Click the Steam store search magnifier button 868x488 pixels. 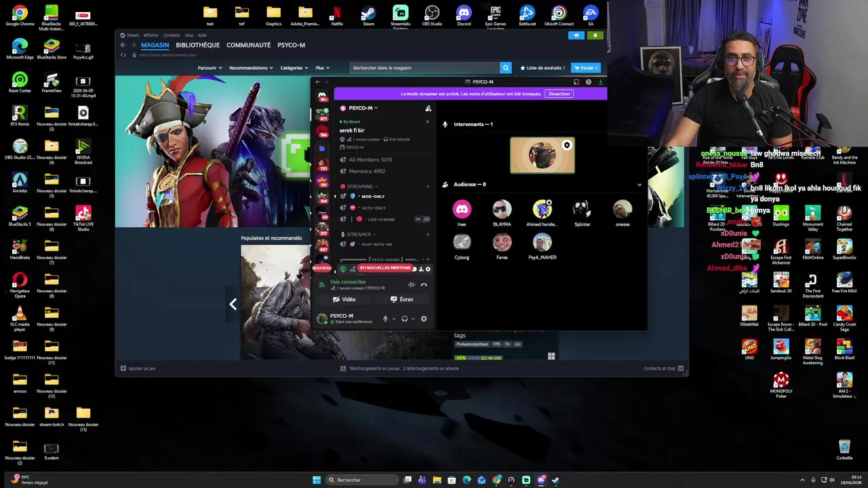click(x=505, y=68)
